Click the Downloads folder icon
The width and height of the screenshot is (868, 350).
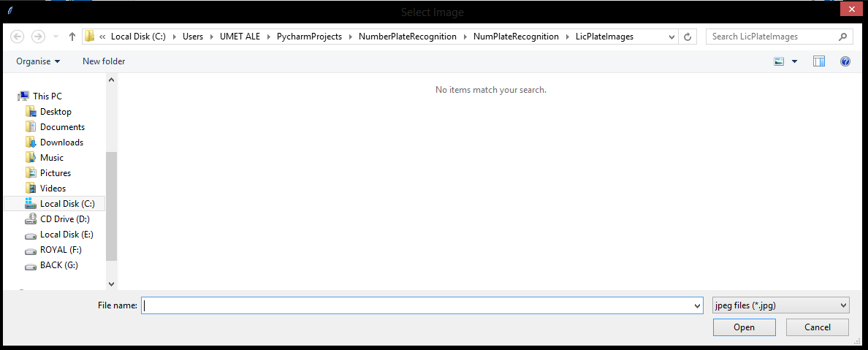pyautogui.click(x=31, y=142)
